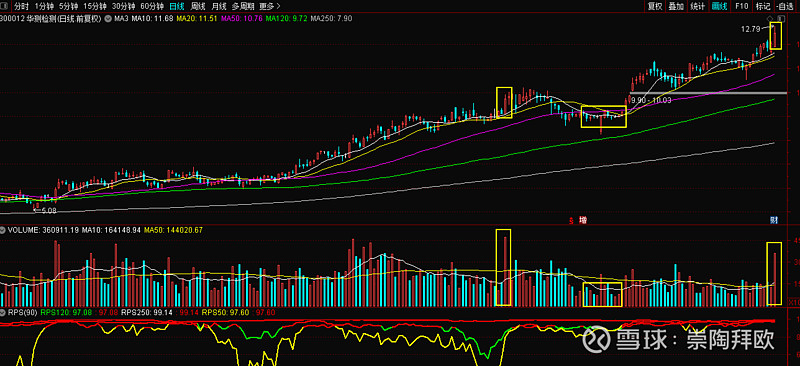800x366 pixels.
Task: Click the MA20: 11.51 label
Action: pyautogui.click(x=197, y=19)
